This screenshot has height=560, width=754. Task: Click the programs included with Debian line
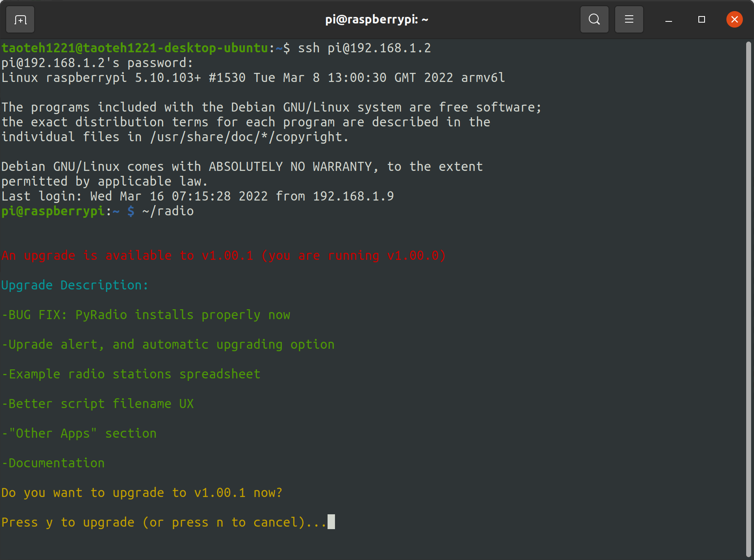tap(272, 107)
